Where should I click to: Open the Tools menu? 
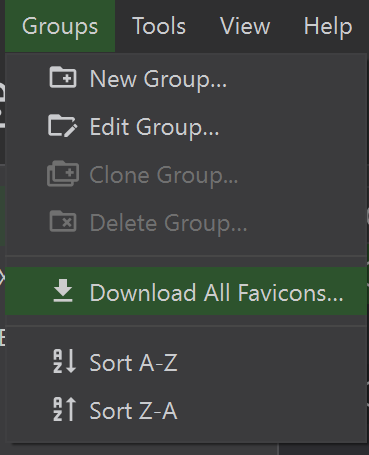point(159,26)
